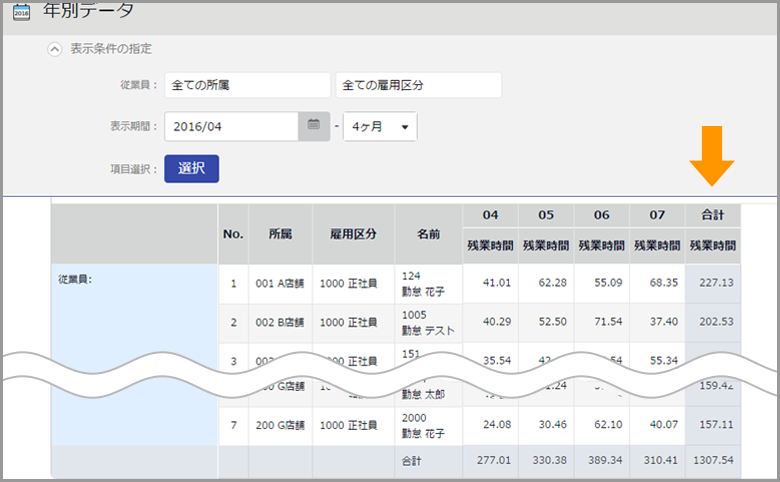This screenshot has height=482, width=780.
Task: Click value 24.08
Action: coord(496,425)
